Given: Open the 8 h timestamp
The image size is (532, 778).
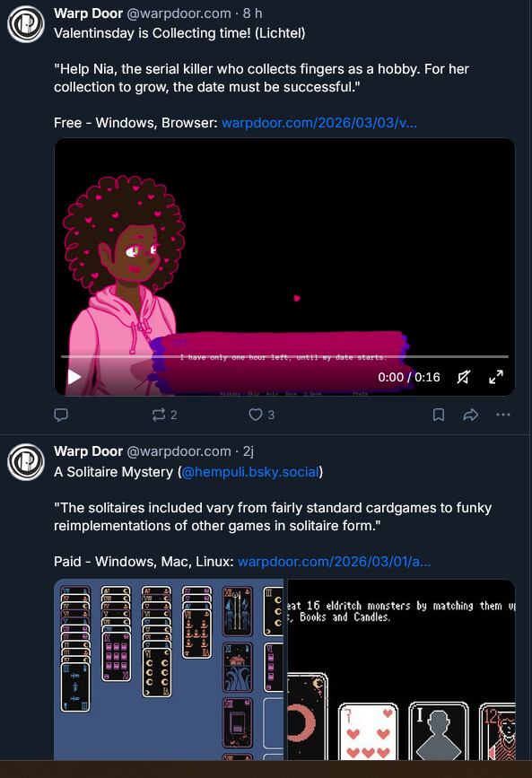Looking at the screenshot, I should [253, 13].
